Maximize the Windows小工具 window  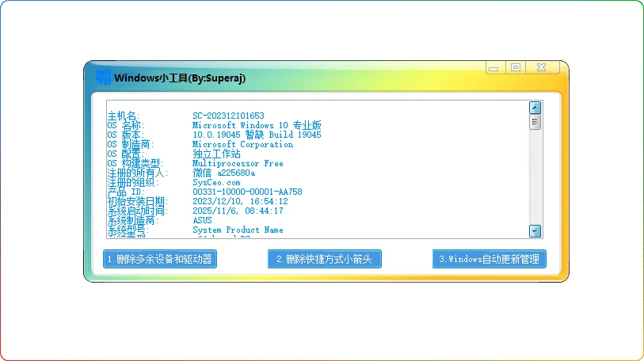(516, 69)
